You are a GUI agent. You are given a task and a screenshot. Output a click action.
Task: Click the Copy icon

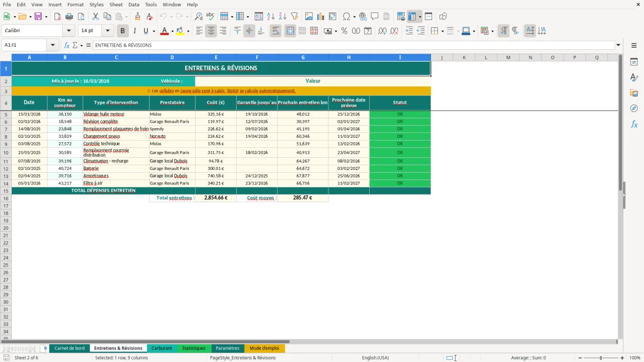(x=107, y=17)
